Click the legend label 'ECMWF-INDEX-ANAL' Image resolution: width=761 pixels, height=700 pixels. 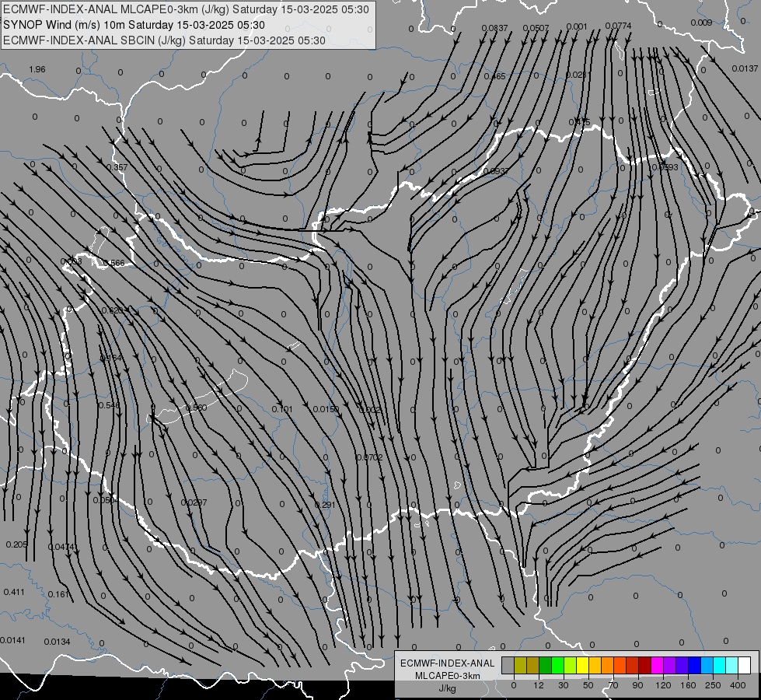[447, 663]
